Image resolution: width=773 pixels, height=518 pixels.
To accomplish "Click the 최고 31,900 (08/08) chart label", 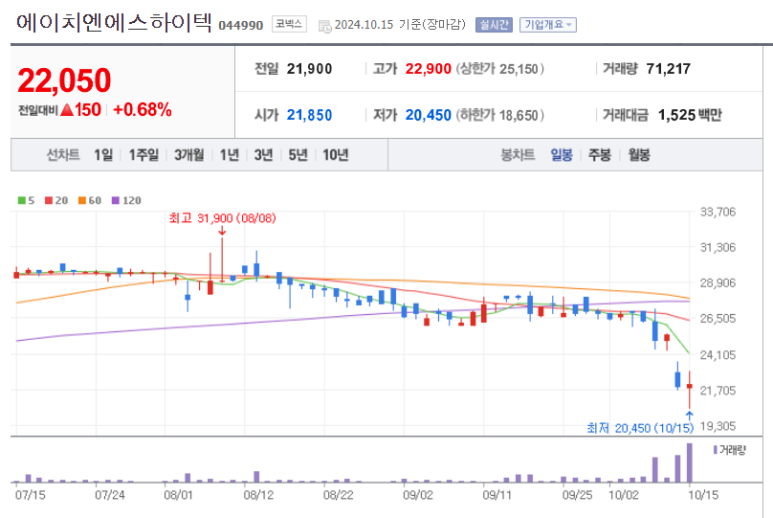I will pos(222,218).
